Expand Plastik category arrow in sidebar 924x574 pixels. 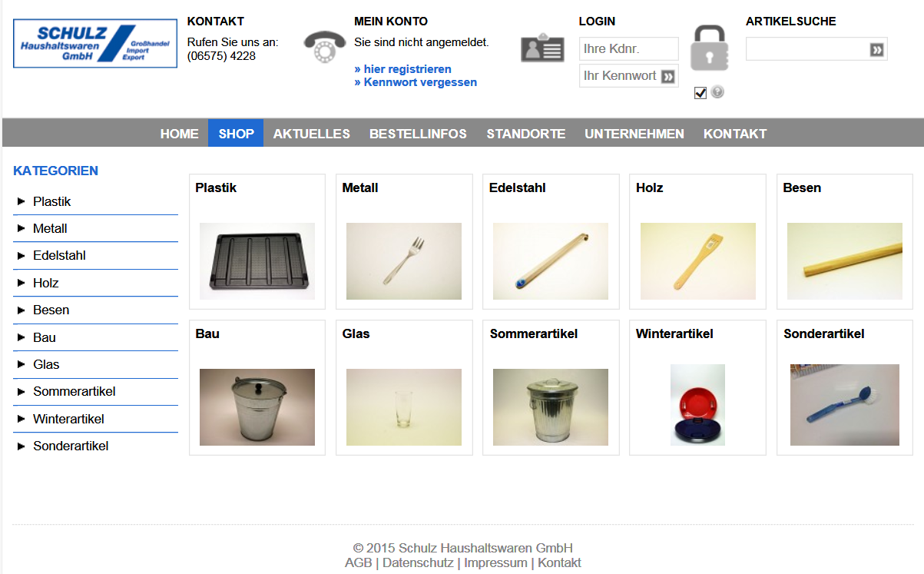(x=22, y=201)
